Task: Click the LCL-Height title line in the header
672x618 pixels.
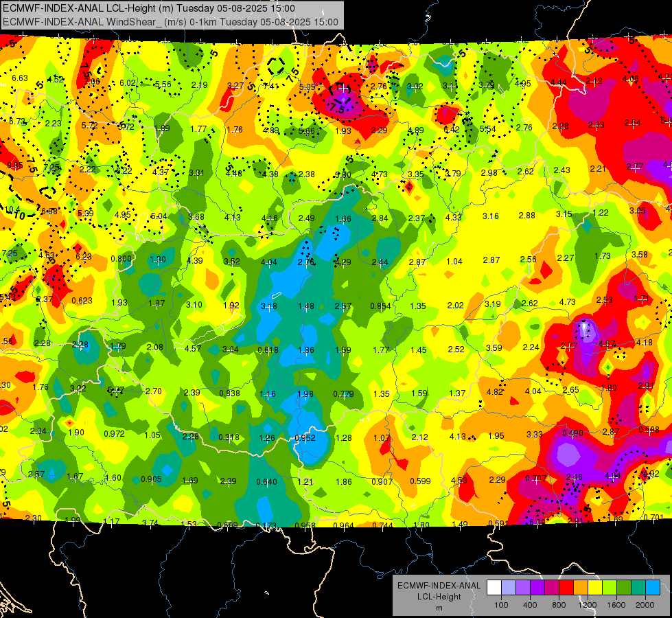Action: coord(149,8)
